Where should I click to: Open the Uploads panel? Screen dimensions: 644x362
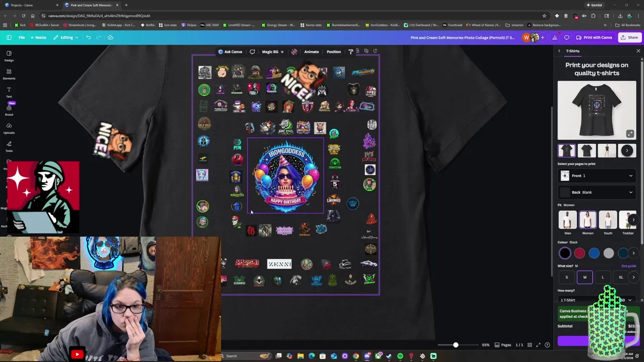[9, 128]
